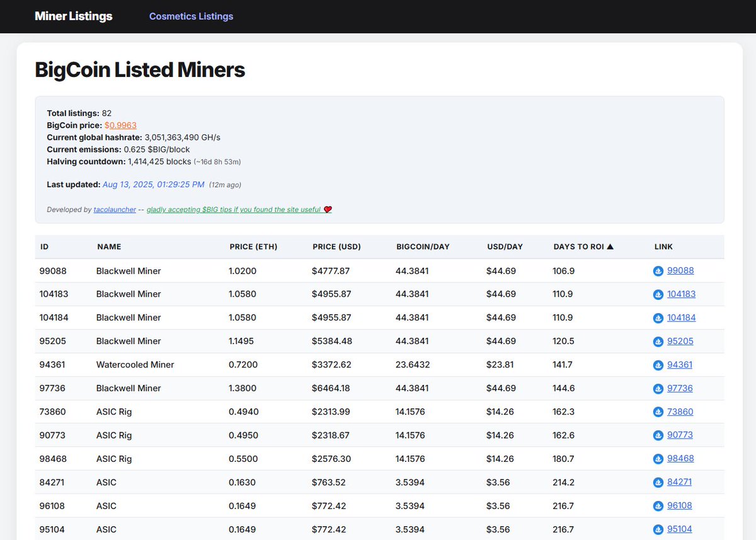Viewport: 756px width, 540px height.
Task: Click the marketplace icon beside link 90773
Action: pos(658,435)
